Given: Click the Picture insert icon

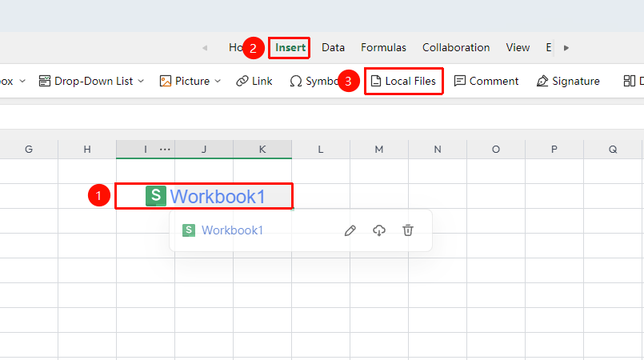Looking at the screenshot, I should coord(165,82).
